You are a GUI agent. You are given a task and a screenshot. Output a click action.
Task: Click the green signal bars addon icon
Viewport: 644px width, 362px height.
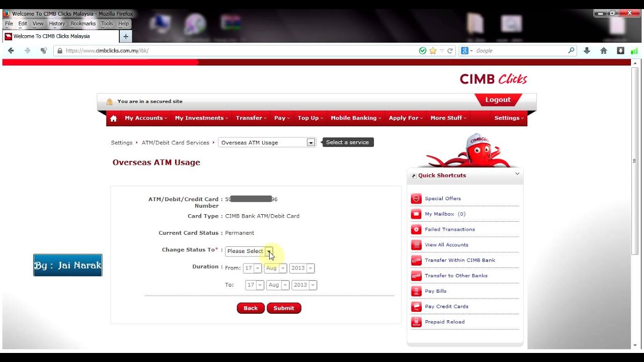(x=634, y=51)
